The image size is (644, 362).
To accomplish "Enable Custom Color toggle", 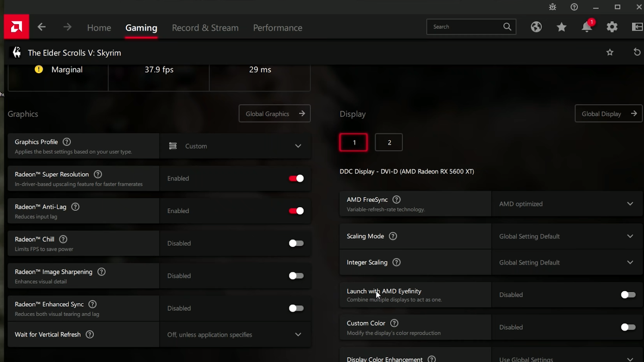I will 628,327.
